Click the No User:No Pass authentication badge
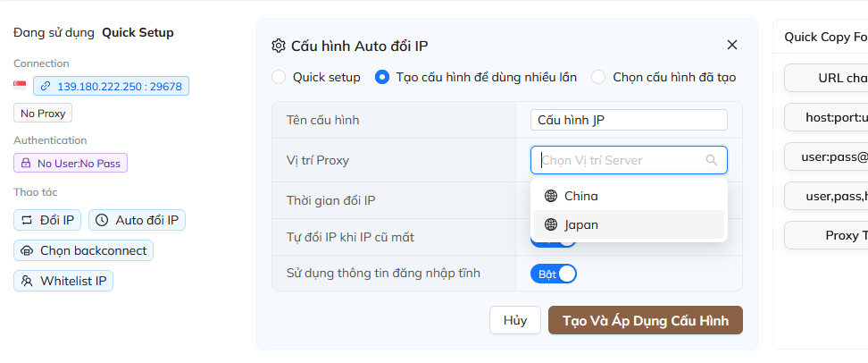 pos(71,164)
